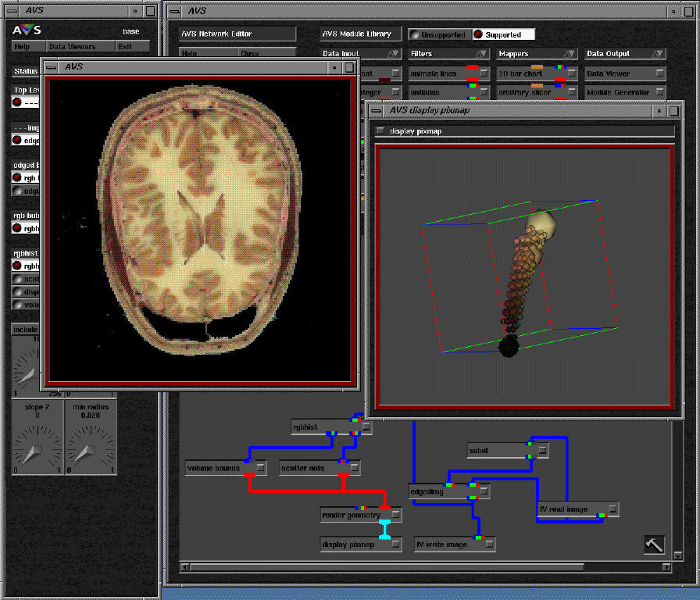
Task: Click the square icon beside 3D bar chart
Action: point(571,73)
